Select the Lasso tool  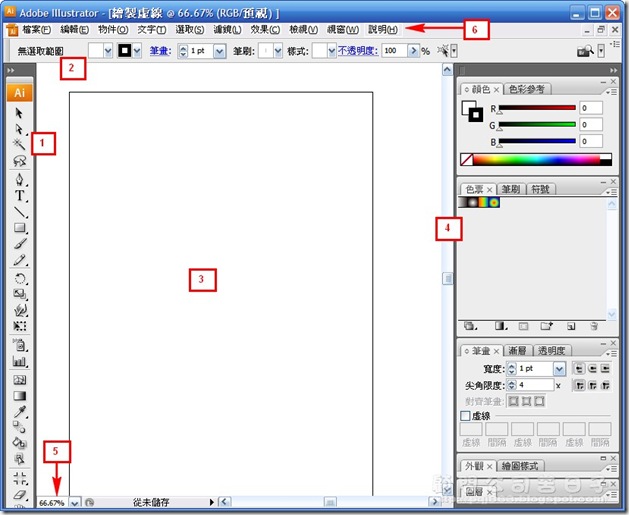pyautogui.click(x=19, y=160)
